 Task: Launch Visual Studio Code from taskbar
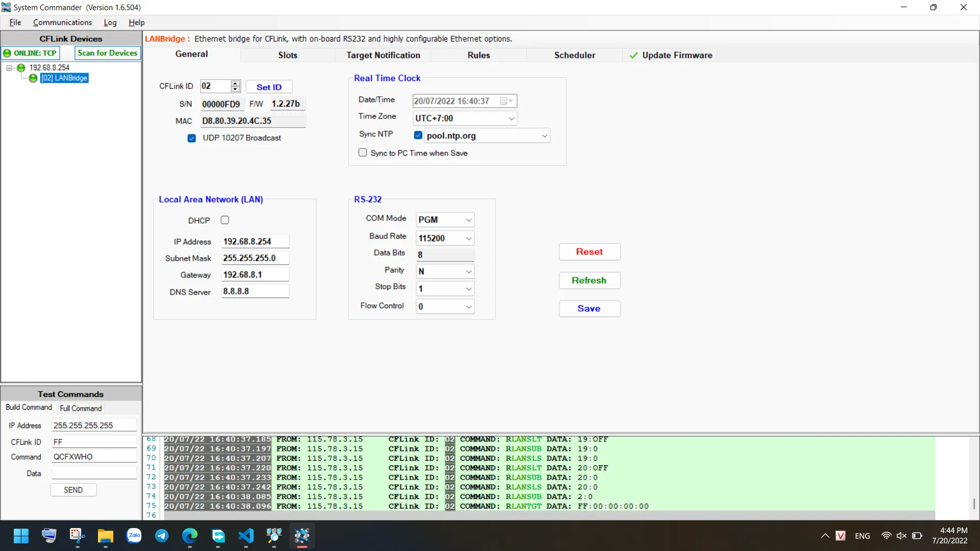(246, 535)
